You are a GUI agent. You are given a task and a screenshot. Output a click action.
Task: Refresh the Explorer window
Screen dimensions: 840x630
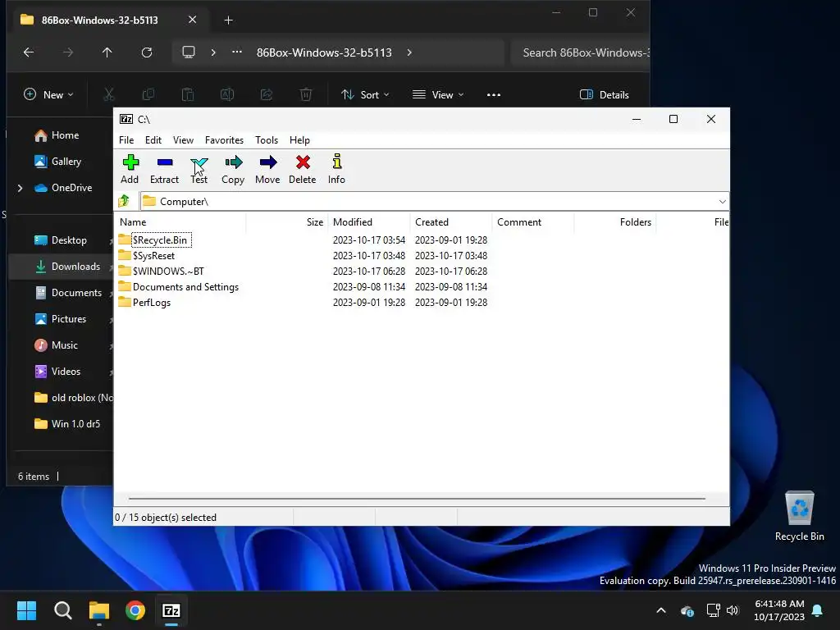[146, 52]
